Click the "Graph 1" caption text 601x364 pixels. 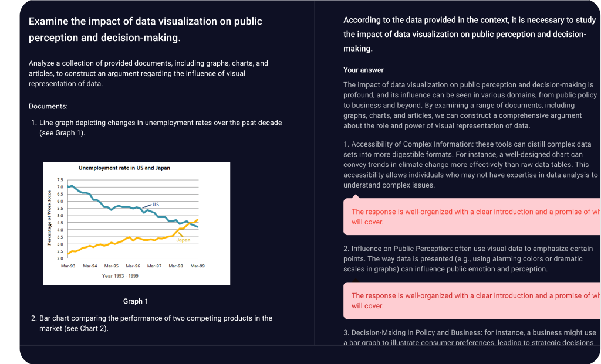[x=135, y=301]
